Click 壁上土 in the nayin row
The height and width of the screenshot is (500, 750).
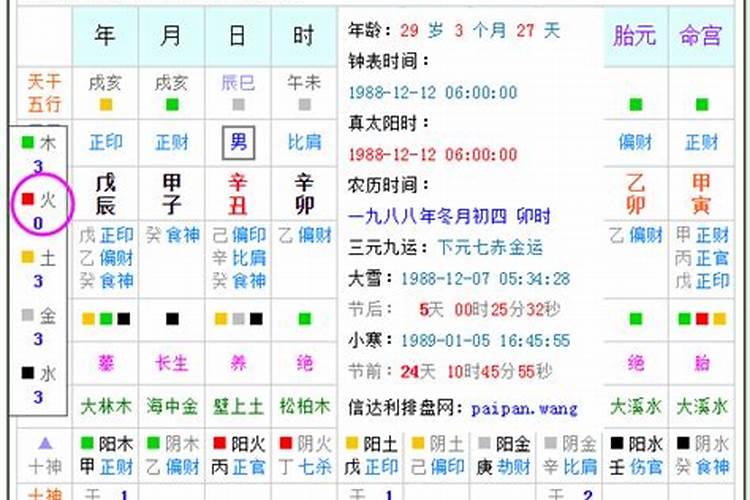(238, 407)
